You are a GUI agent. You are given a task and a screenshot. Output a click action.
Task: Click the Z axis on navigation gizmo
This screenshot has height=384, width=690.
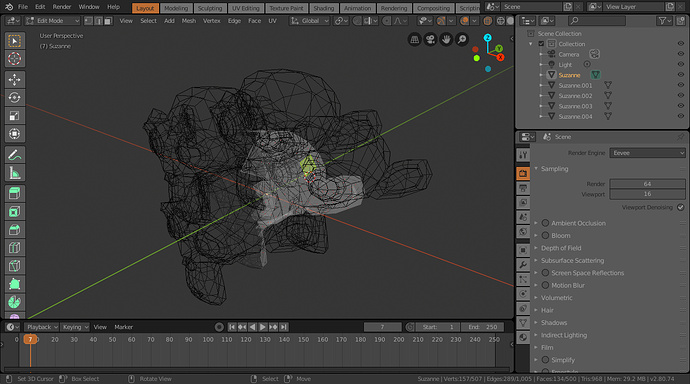pyautogui.click(x=488, y=38)
